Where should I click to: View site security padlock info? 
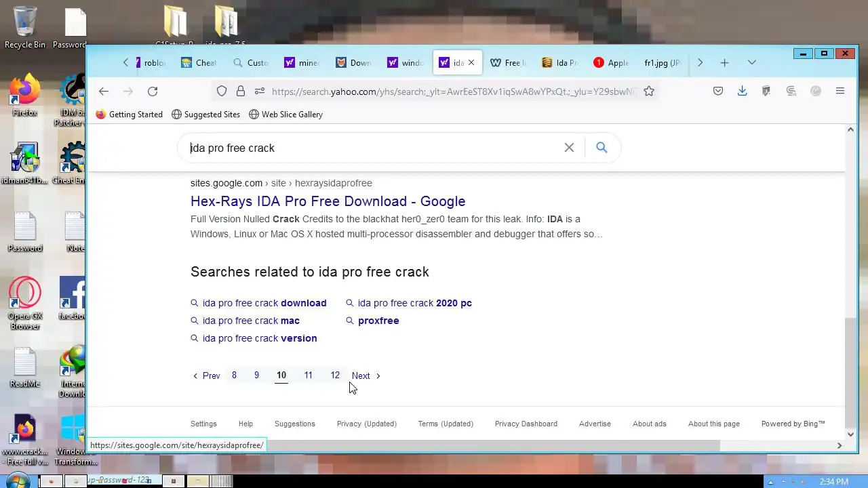click(x=240, y=91)
